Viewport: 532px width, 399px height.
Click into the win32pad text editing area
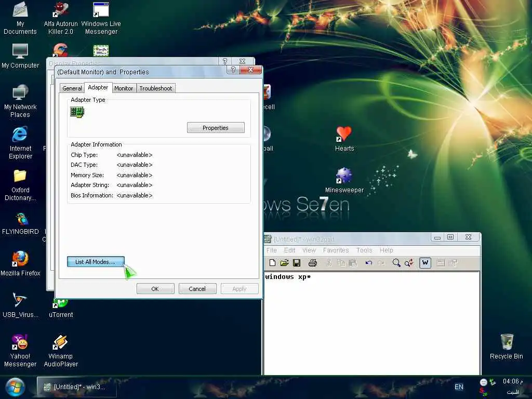371,322
